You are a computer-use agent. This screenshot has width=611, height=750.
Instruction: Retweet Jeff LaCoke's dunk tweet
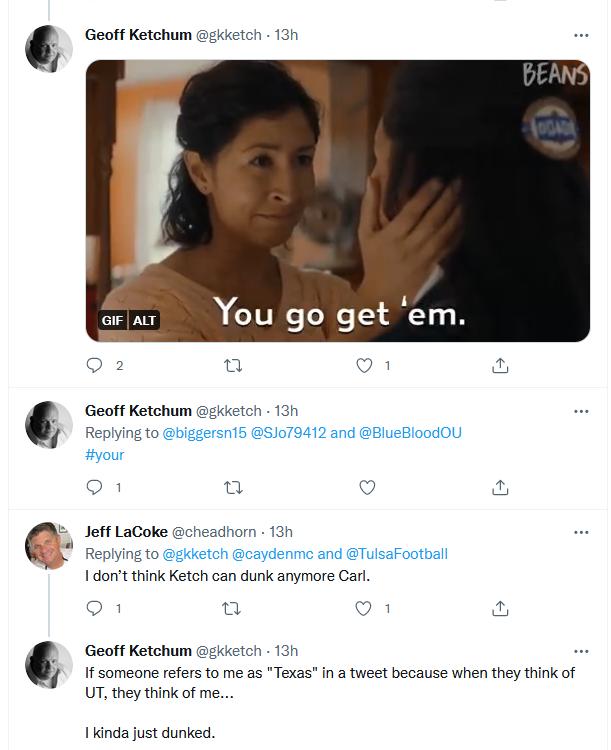(x=233, y=608)
